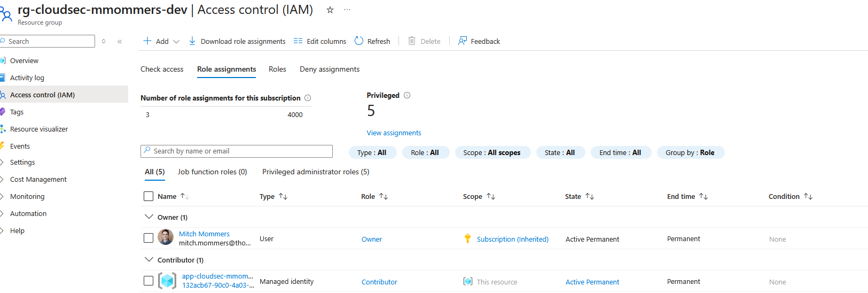This screenshot has width=868, height=293.
Task: Click the Subscription (Inherited) link
Action: tap(513, 239)
